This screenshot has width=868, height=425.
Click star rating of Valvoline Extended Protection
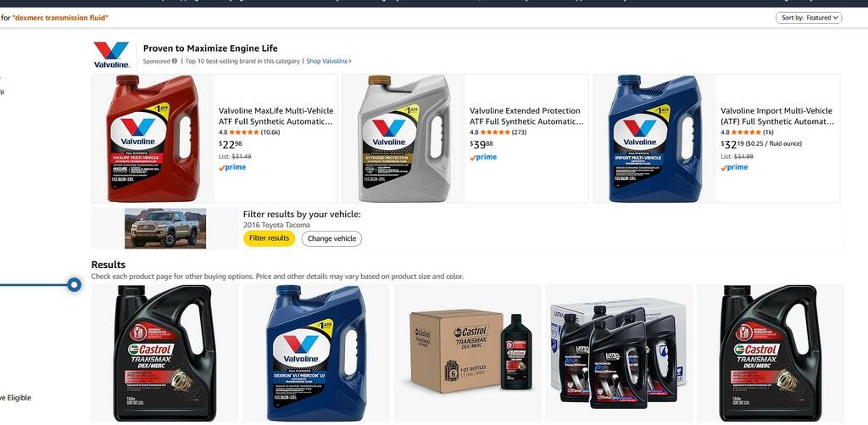click(x=495, y=132)
